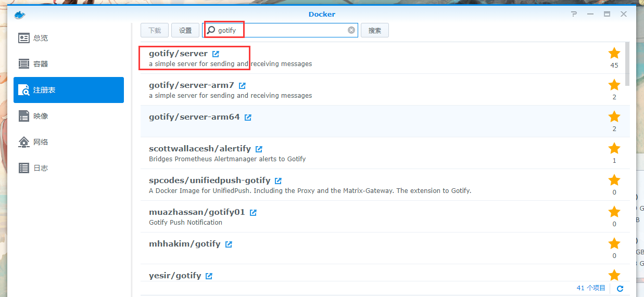
Task: Maximize the Docker window
Action: 607,14
